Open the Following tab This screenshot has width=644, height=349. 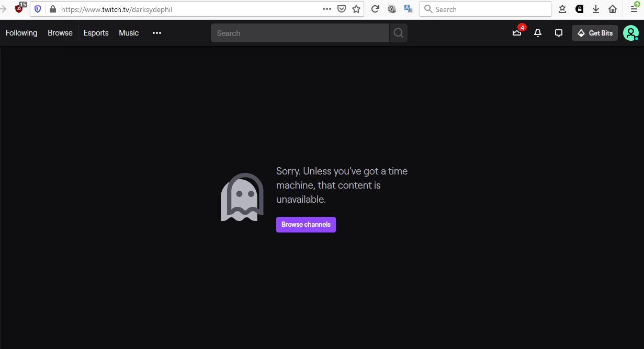tap(21, 33)
